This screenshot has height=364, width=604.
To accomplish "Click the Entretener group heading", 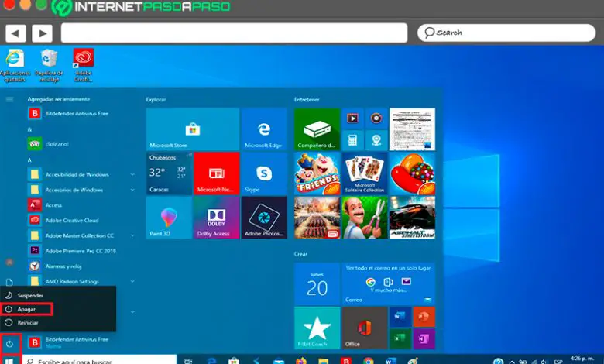I will click(x=307, y=99).
